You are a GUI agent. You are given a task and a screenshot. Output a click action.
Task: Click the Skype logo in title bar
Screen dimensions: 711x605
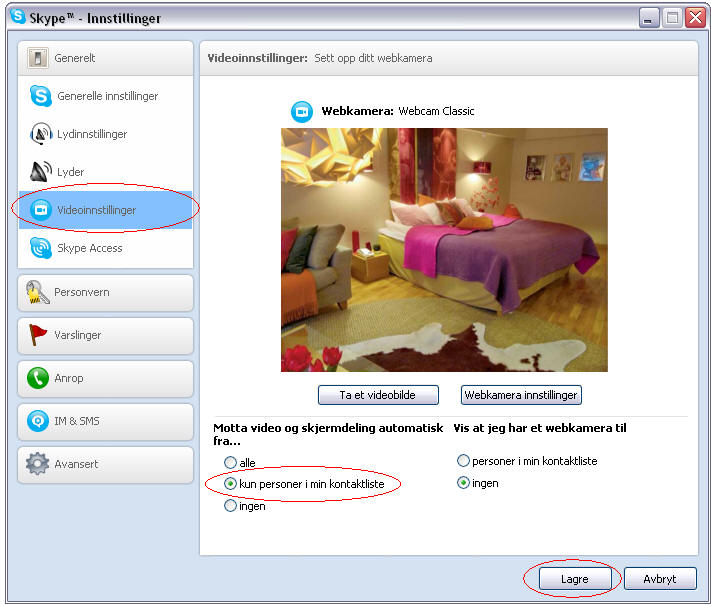[18, 16]
